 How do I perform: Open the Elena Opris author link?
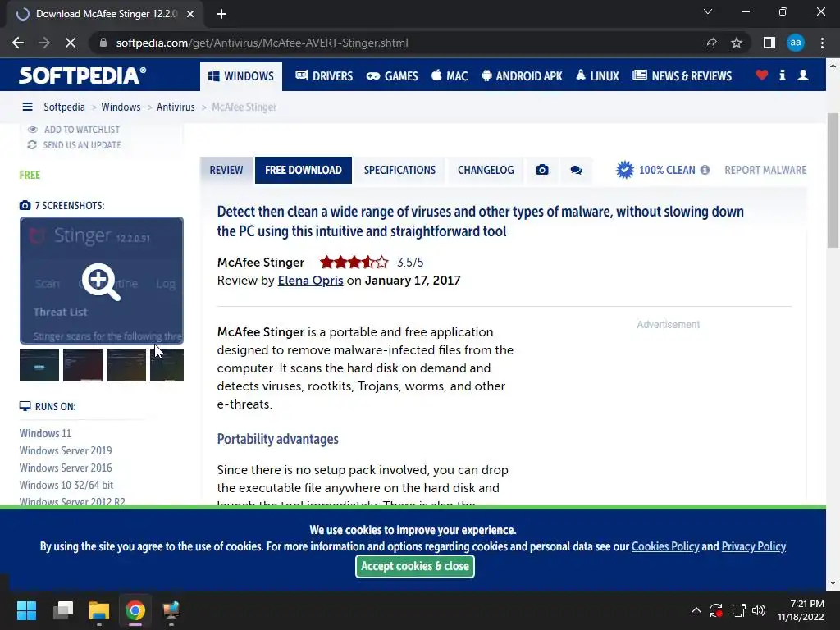[x=310, y=281]
